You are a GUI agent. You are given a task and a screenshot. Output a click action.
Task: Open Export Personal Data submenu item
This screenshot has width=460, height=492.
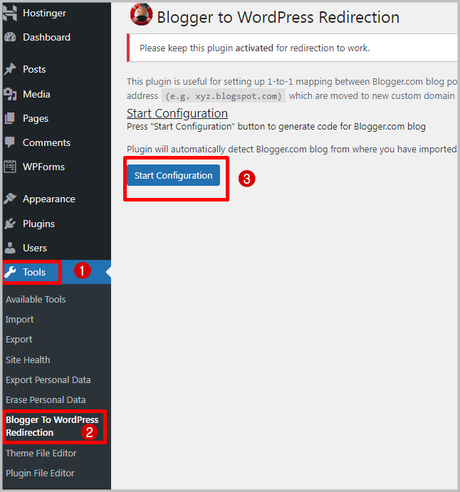click(x=48, y=380)
